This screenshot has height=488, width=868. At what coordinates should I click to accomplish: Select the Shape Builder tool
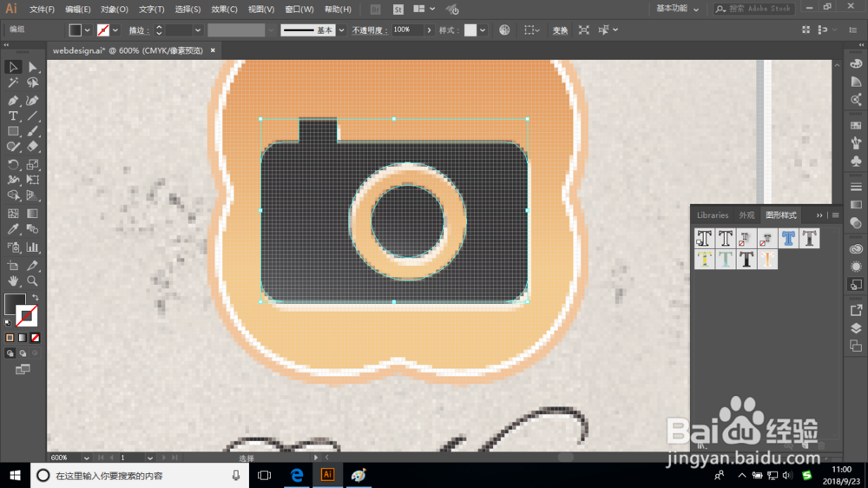pos(13,195)
